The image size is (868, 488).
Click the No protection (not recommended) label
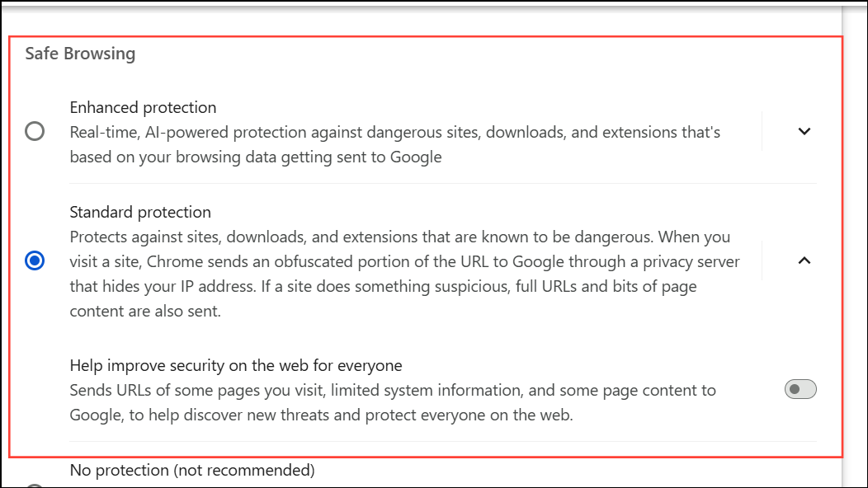pyautogui.click(x=192, y=471)
